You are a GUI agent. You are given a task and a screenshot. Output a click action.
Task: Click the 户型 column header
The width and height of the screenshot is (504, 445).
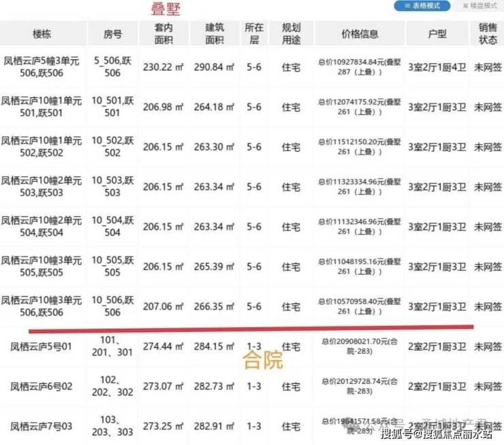(437, 34)
